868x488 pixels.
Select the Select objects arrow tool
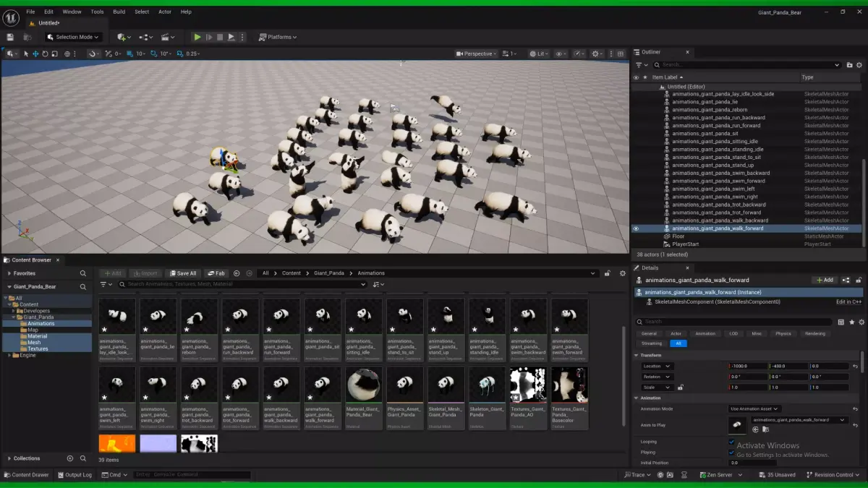point(26,53)
